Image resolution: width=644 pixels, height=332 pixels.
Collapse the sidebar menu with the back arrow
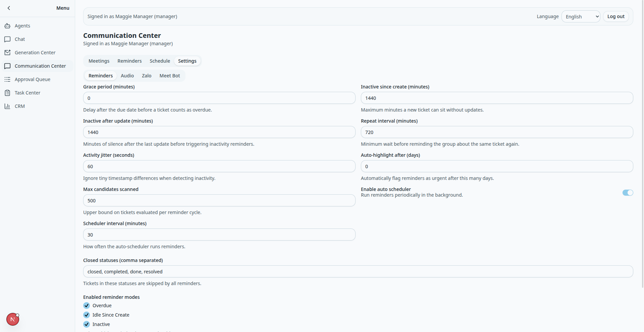9,8
